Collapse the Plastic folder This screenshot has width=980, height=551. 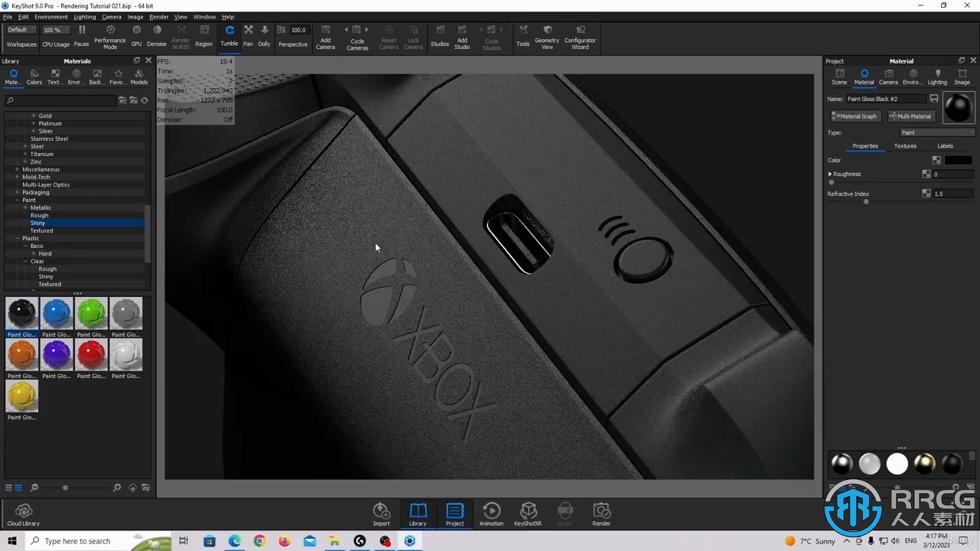point(17,238)
